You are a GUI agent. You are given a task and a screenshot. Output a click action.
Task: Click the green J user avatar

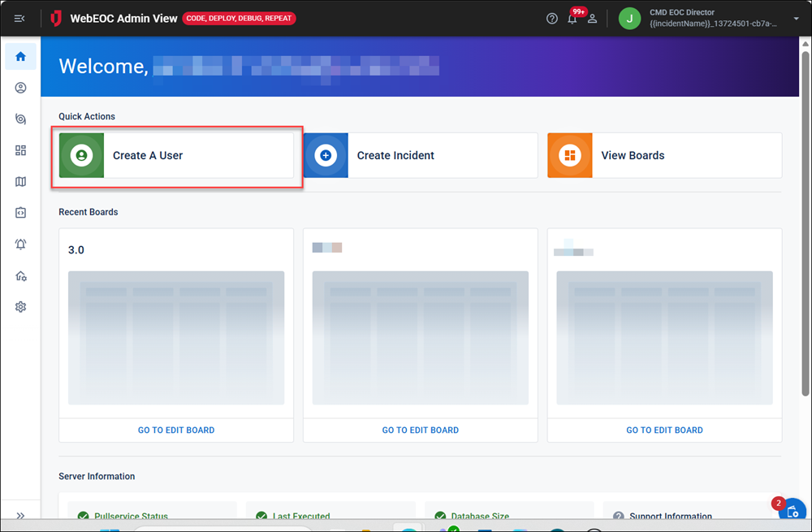[x=630, y=19]
